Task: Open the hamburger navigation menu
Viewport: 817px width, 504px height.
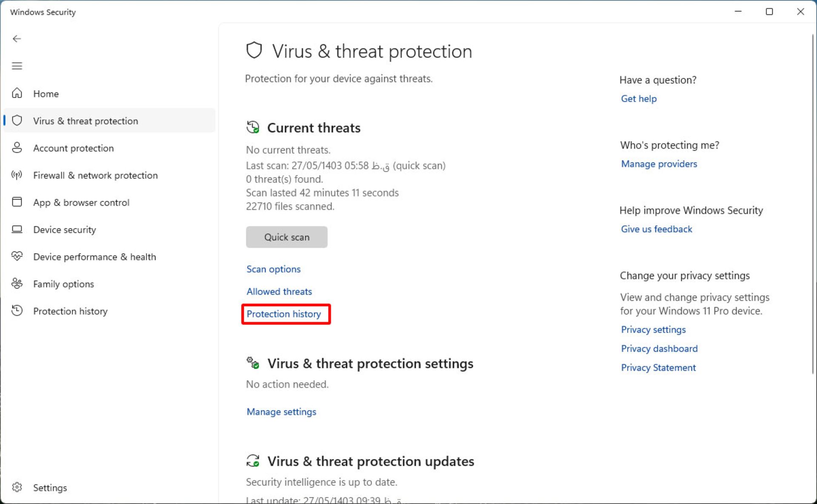Action: [x=17, y=66]
